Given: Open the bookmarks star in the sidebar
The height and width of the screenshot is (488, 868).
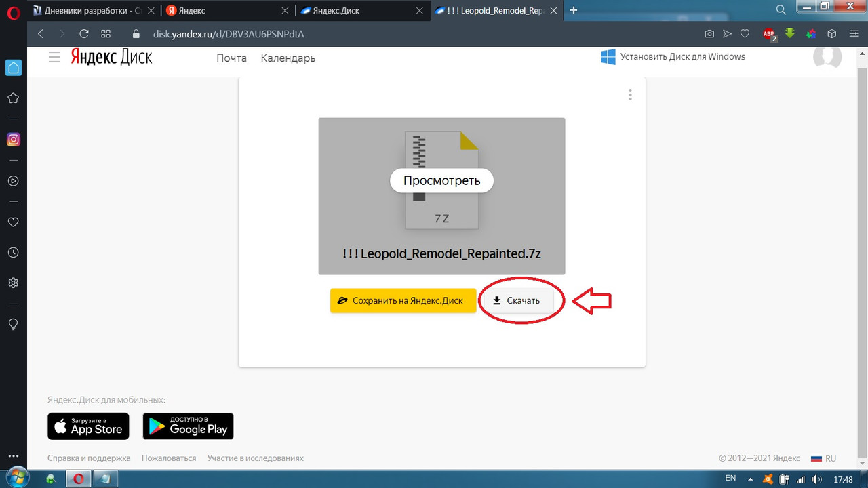Looking at the screenshot, I should (13, 98).
